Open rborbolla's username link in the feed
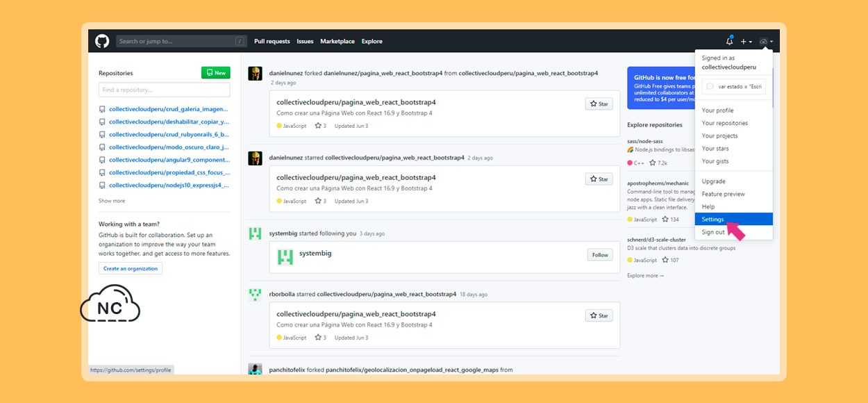Image resolution: width=868 pixels, height=403 pixels. (x=282, y=295)
